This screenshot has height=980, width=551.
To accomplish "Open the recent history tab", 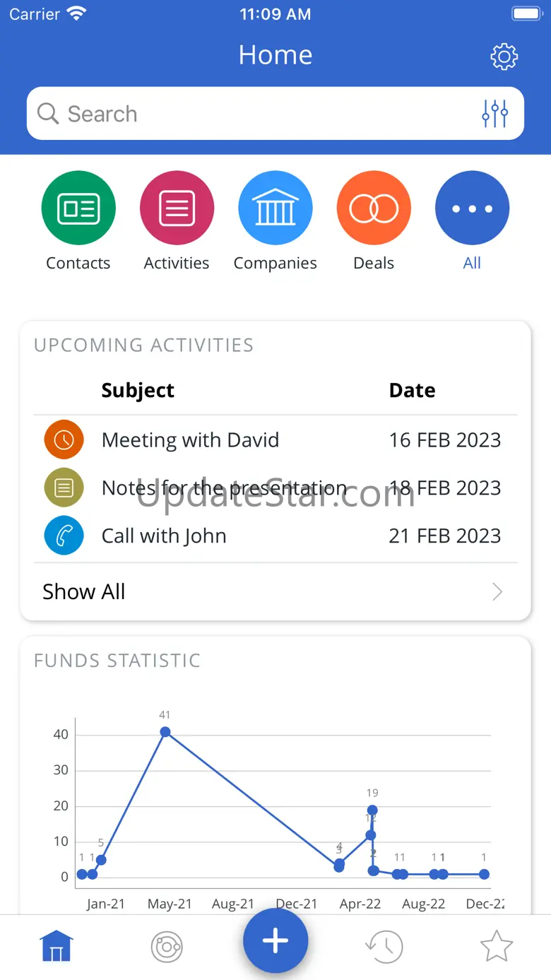I will point(384,945).
